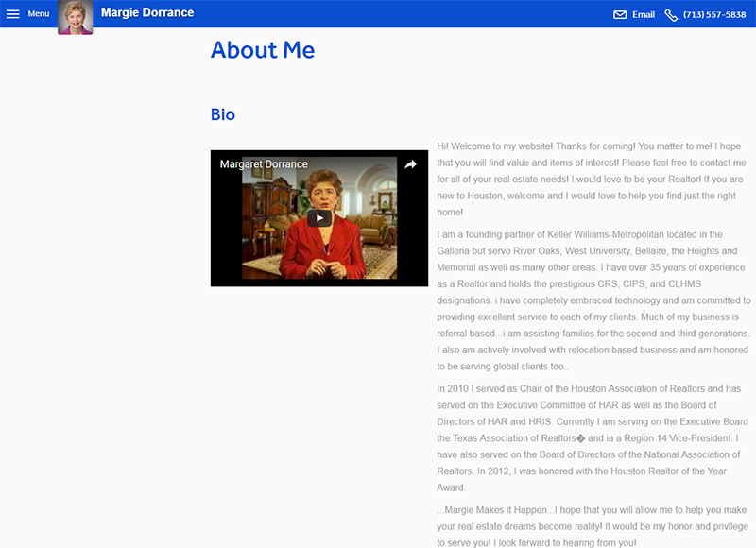Click paragraph starting "...Margie Makes it Happen"
756x548 pixels.
[593, 526]
